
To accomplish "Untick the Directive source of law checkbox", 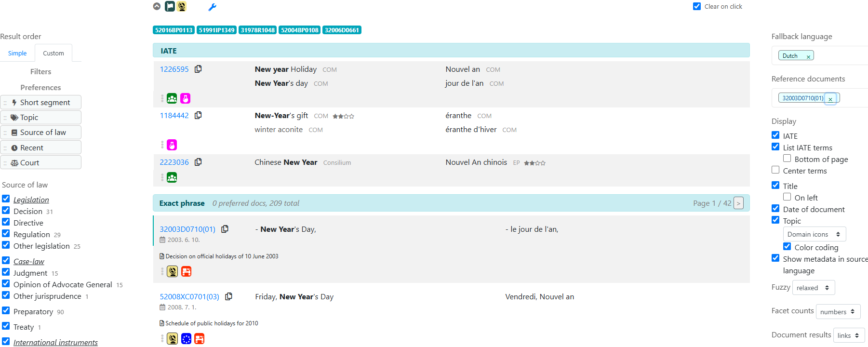I will click(6, 222).
